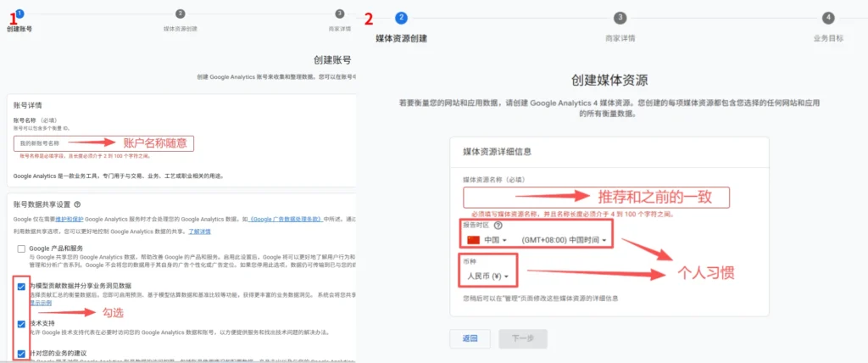Focus the 媒体资源名称 input field
Viewport: 868px width, 363px height.
point(596,197)
